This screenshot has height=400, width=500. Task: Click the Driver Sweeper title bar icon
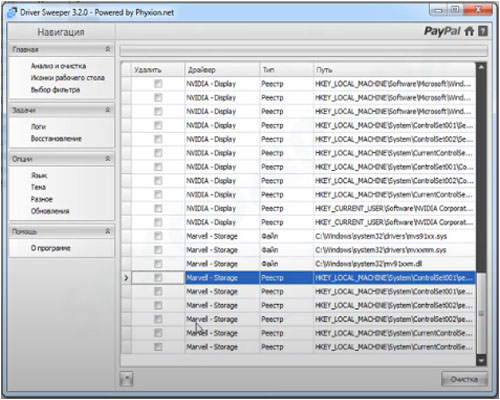[x=12, y=13]
